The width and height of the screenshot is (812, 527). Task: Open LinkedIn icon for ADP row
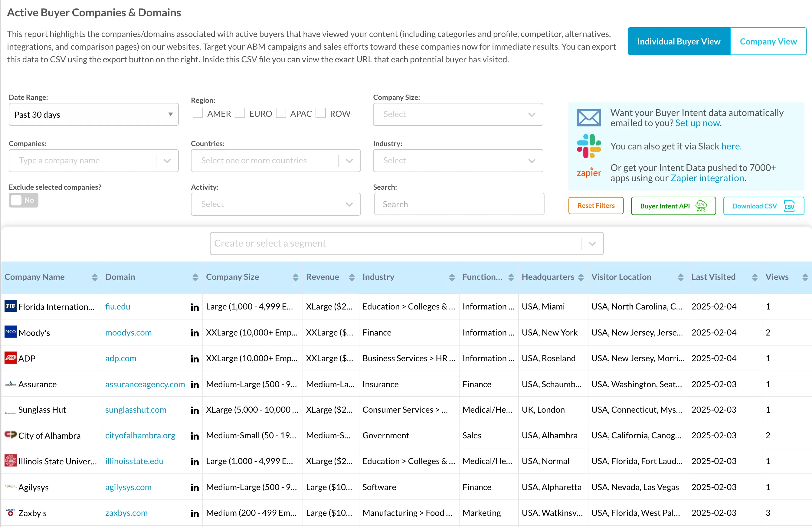[195, 358]
